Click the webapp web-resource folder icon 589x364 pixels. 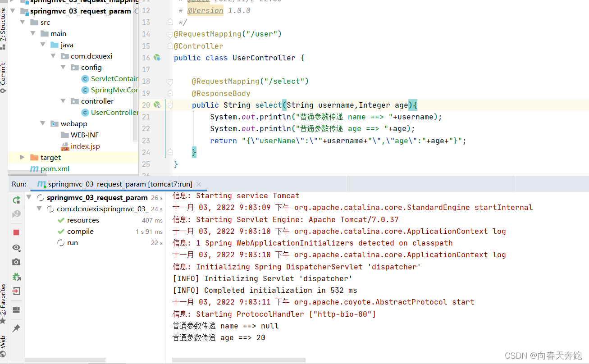(x=55, y=124)
